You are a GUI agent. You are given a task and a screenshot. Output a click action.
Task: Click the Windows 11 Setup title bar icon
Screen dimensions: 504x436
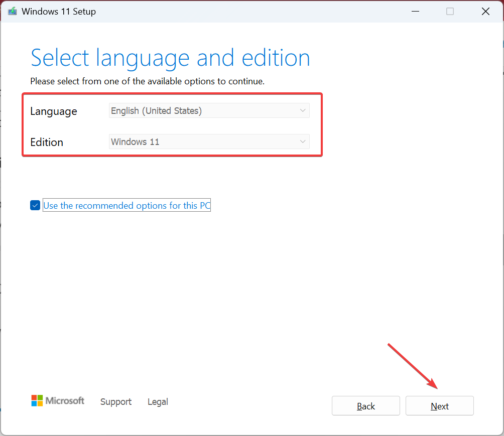(x=13, y=11)
